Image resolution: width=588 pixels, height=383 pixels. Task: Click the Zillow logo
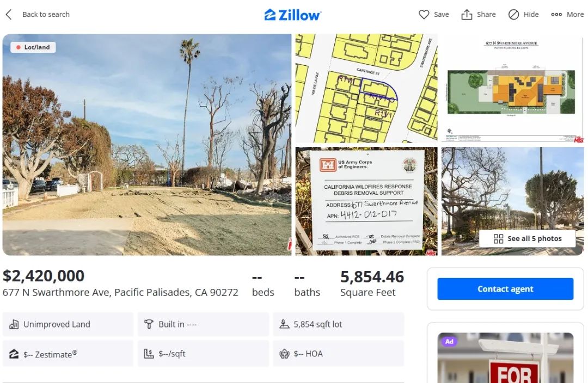(293, 15)
